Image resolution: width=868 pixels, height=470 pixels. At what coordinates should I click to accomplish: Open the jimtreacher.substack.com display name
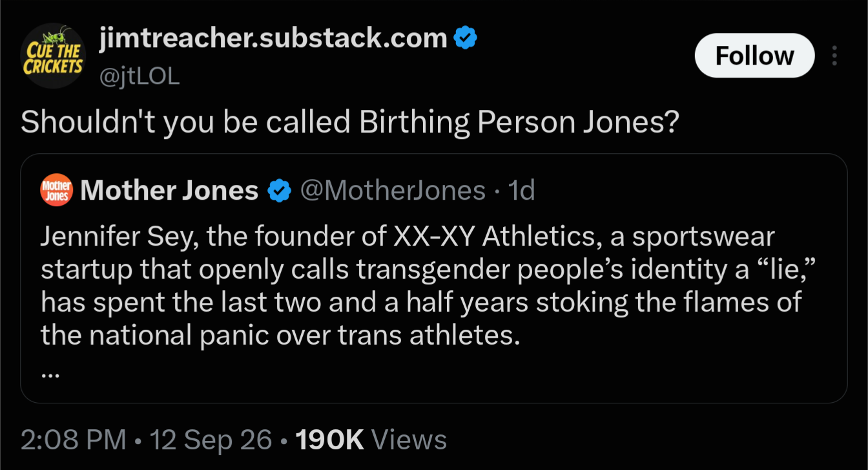click(x=273, y=39)
